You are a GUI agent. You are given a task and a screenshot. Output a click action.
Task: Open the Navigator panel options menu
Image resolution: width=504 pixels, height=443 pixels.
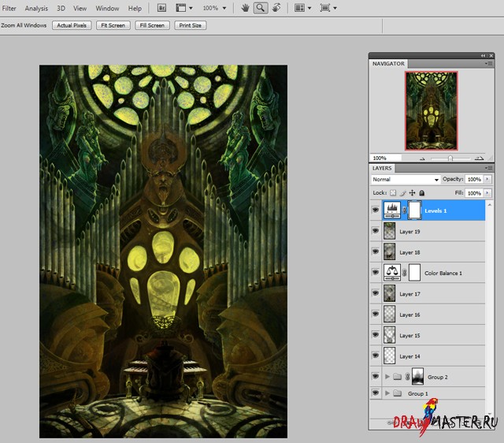coord(488,64)
